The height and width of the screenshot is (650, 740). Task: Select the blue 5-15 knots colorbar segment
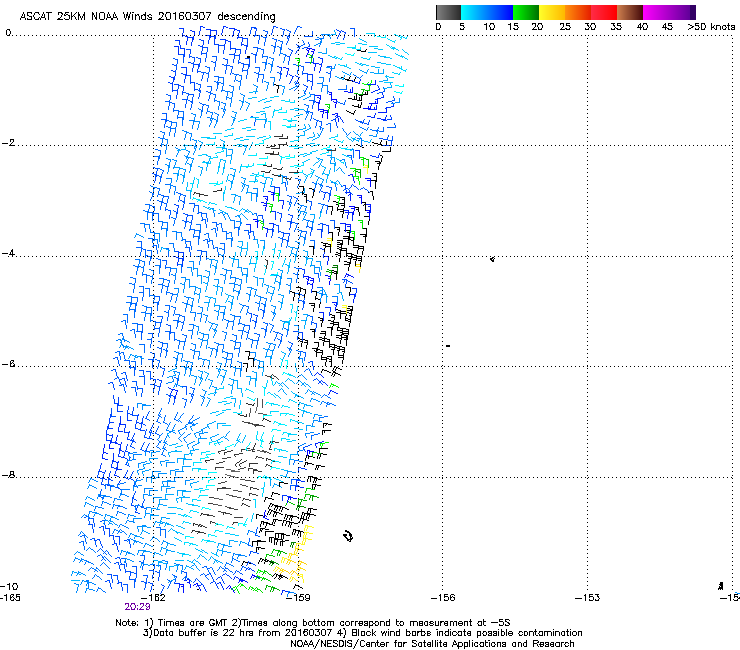click(x=487, y=12)
